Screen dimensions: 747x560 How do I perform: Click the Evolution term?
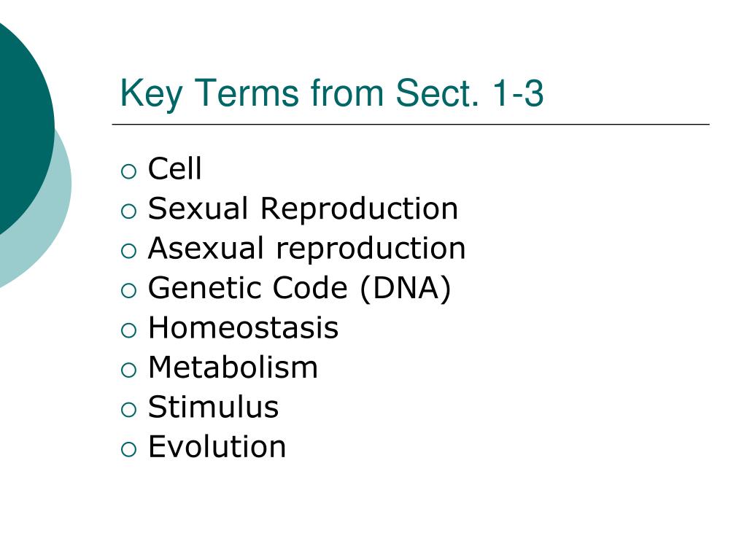[217, 447]
